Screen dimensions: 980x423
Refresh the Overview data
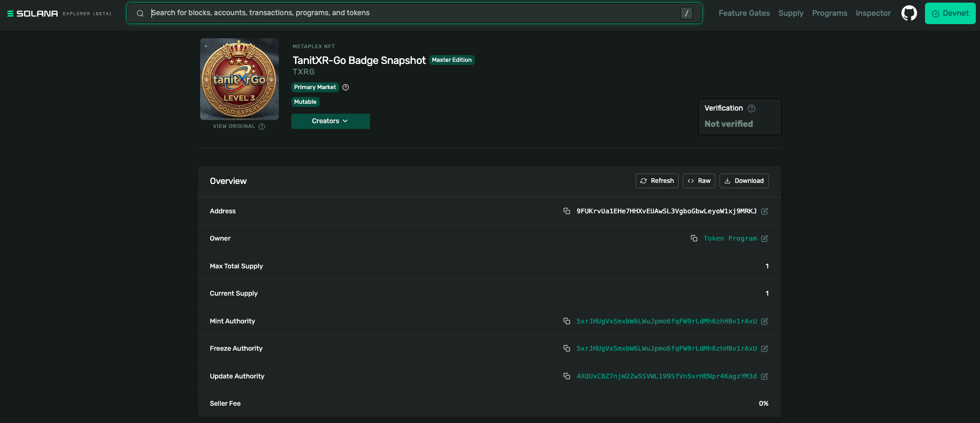(657, 181)
